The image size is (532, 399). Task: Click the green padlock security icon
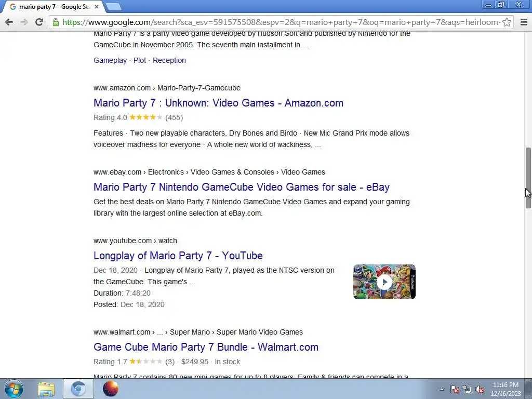pyautogui.click(x=56, y=22)
